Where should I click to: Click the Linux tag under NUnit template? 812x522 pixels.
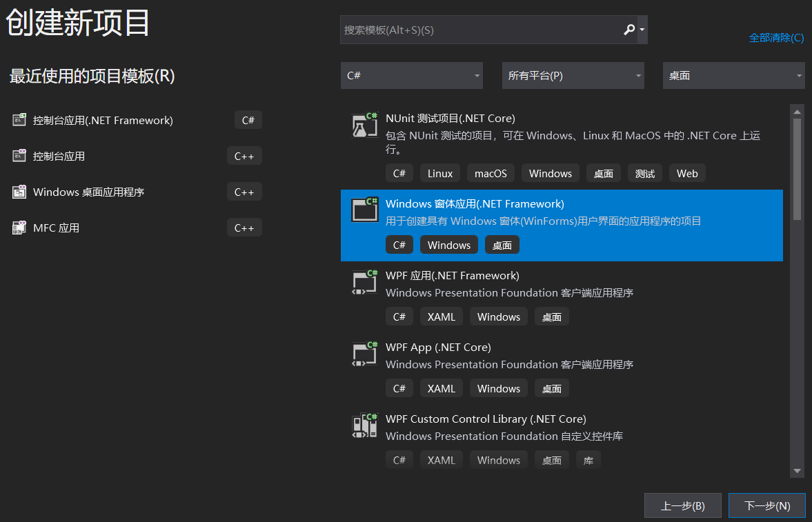coord(440,174)
